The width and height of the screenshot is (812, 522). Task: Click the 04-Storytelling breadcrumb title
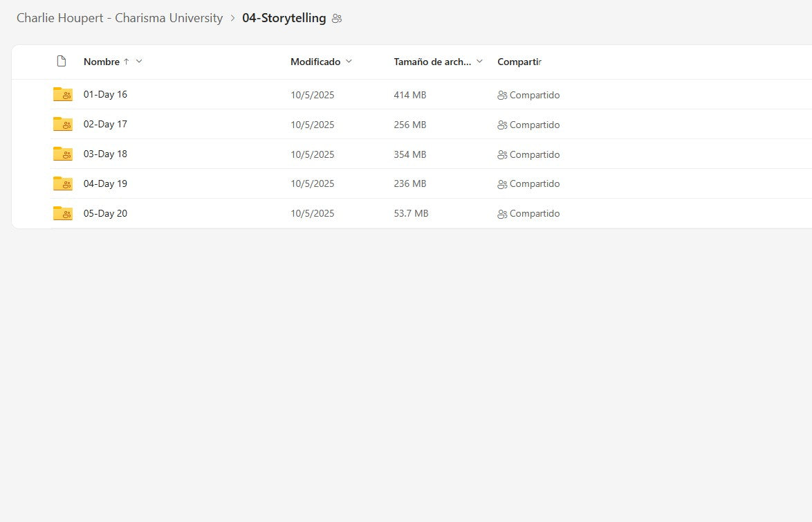(x=284, y=18)
